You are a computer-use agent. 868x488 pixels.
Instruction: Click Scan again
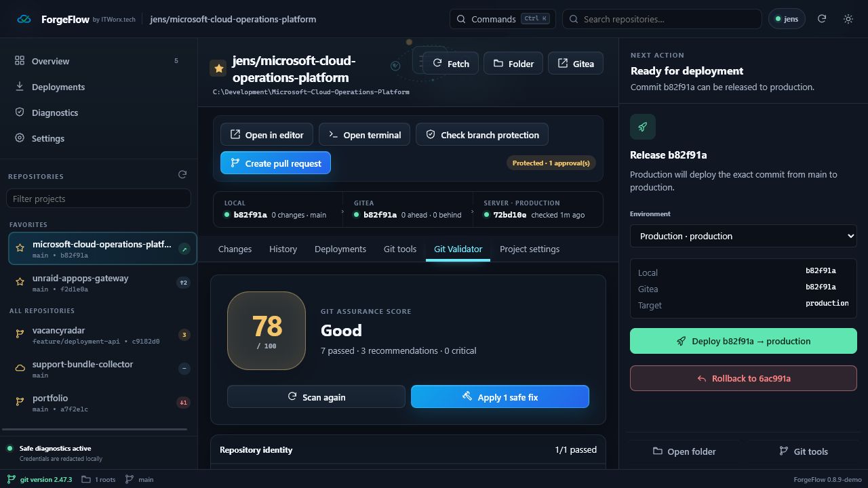tap(316, 396)
